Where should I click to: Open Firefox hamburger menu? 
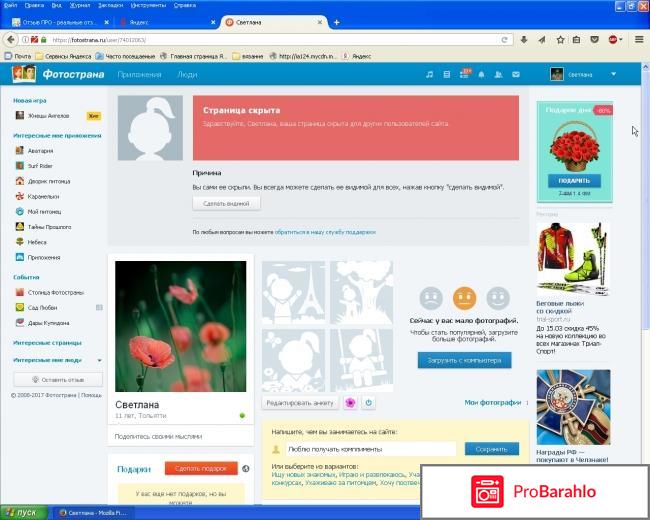[638, 39]
